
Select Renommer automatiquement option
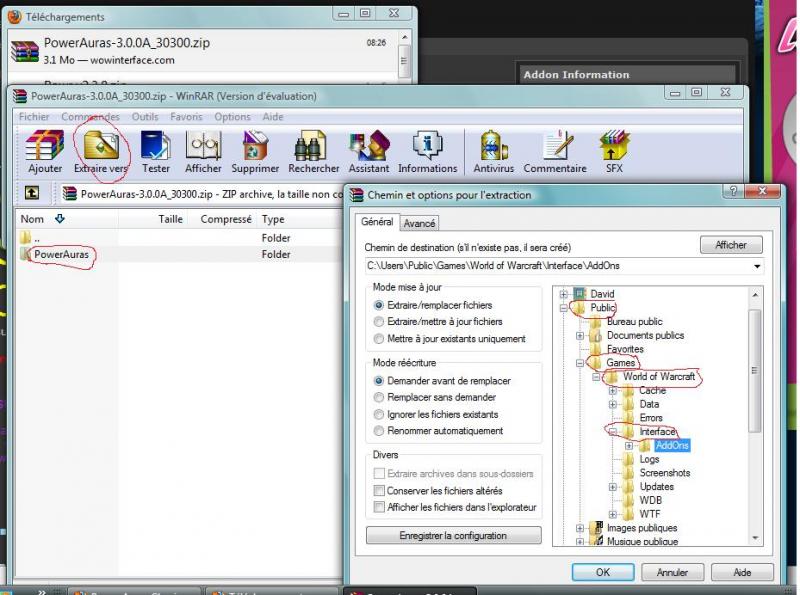coord(379,431)
